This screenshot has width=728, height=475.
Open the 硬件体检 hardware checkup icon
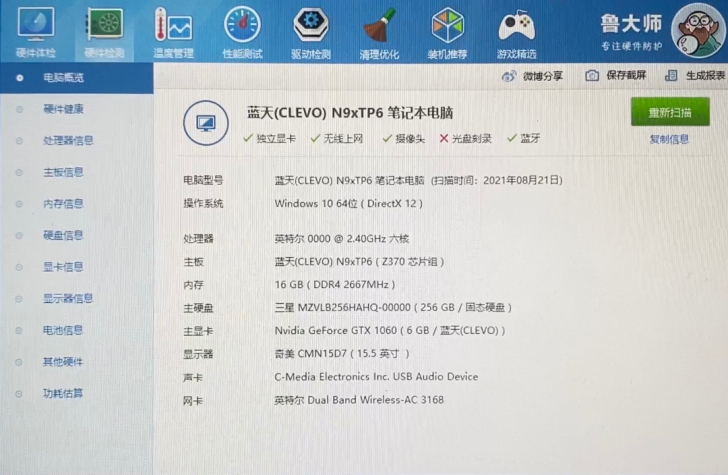(36, 24)
